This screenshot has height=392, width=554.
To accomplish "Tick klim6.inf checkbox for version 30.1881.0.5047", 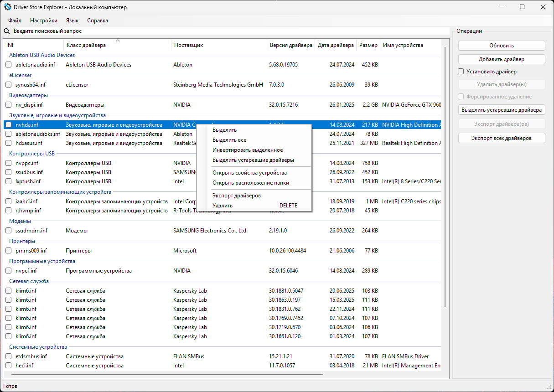I will tap(9, 291).
